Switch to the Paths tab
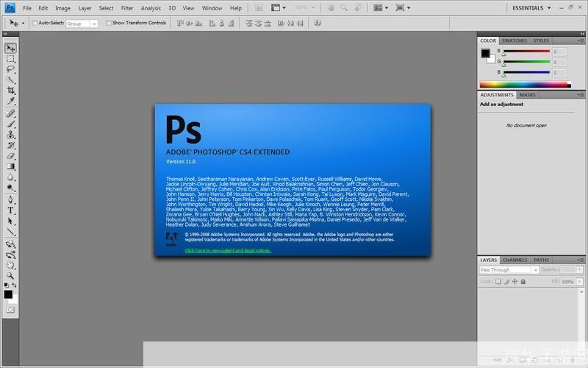This screenshot has height=368, width=588. click(x=541, y=260)
